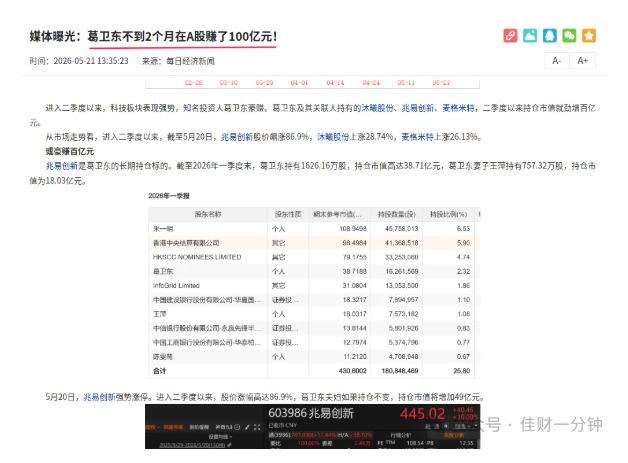Click the '股东性质' column header
Image resolution: width=628 pixels, height=463 pixels.
tap(288, 214)
